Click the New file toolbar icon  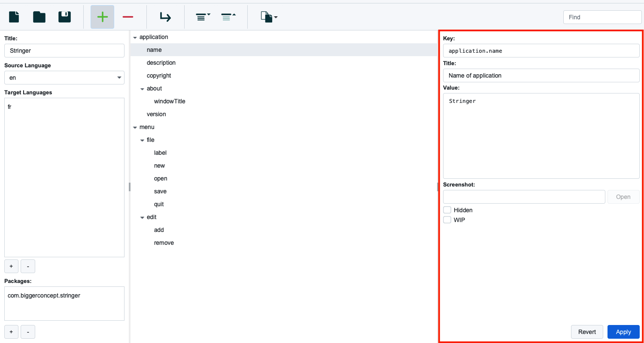[x=14, y=17]
